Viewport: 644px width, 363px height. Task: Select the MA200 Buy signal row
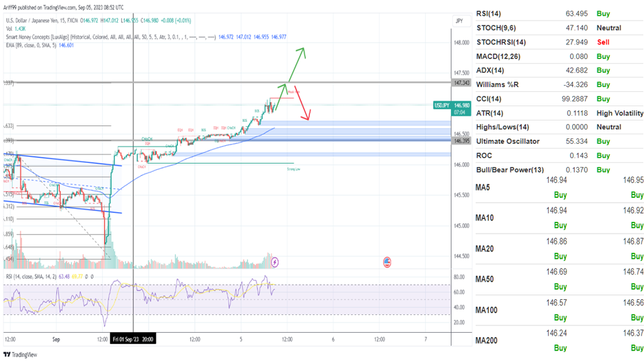(559, 347)
